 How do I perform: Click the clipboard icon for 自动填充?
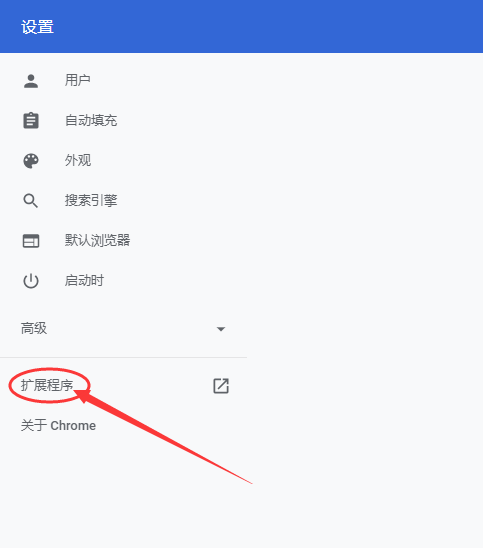tap(31, 121)
